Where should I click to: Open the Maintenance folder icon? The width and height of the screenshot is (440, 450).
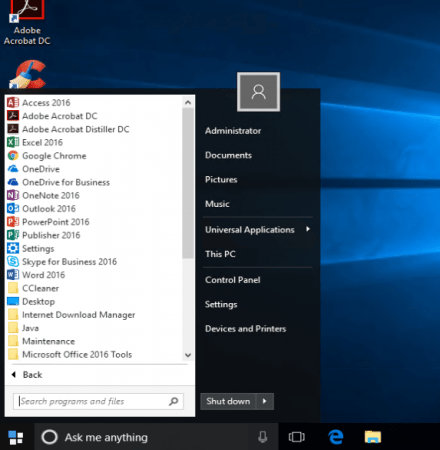[x=13, y=341]
